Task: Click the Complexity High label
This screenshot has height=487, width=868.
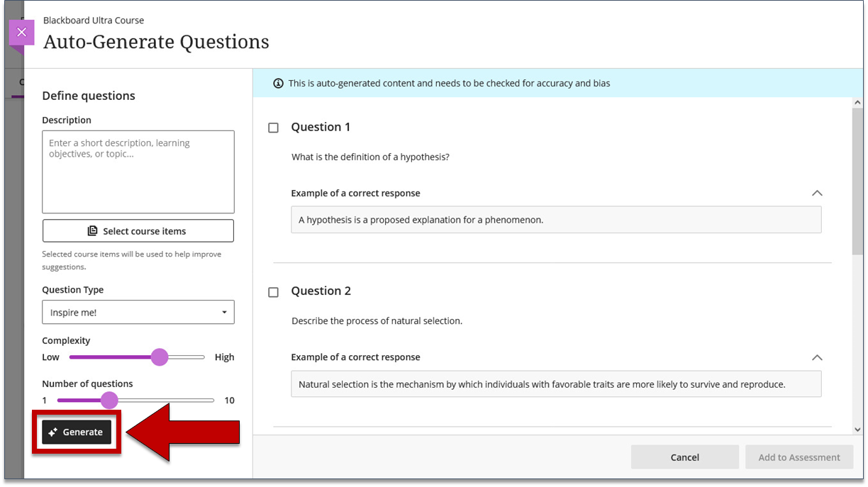Action: coord(224,357)
